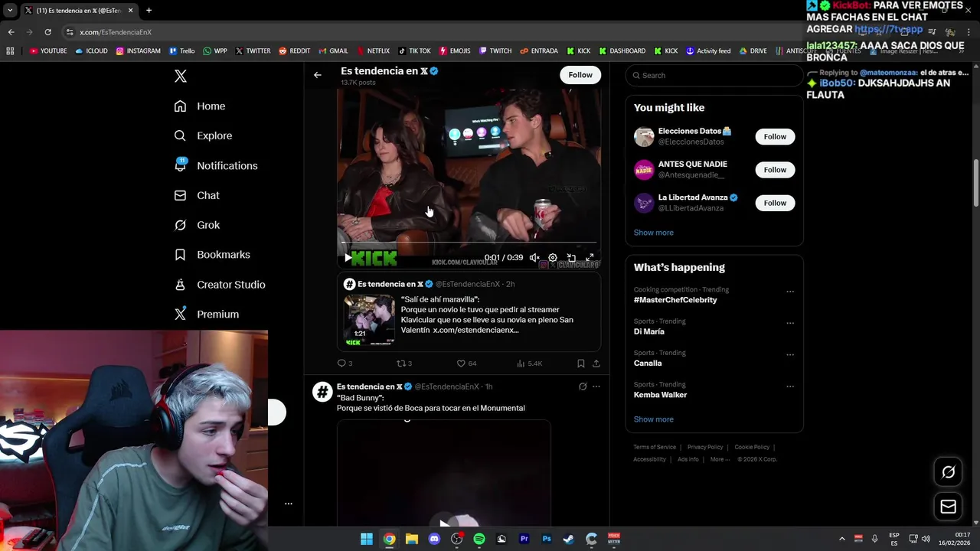Open Notifications from the sidebar
The height and width of the screenshot is (551, 980).
[x=216, y=165]
